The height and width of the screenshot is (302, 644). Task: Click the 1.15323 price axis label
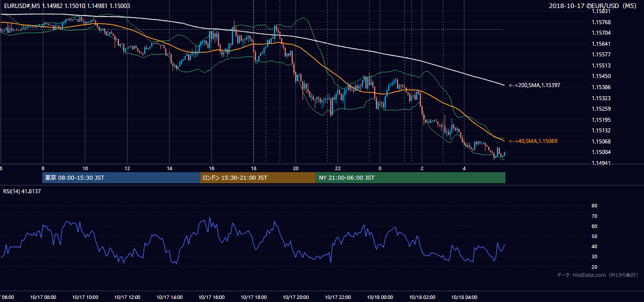pyautogui.click(x=601, y=98)
